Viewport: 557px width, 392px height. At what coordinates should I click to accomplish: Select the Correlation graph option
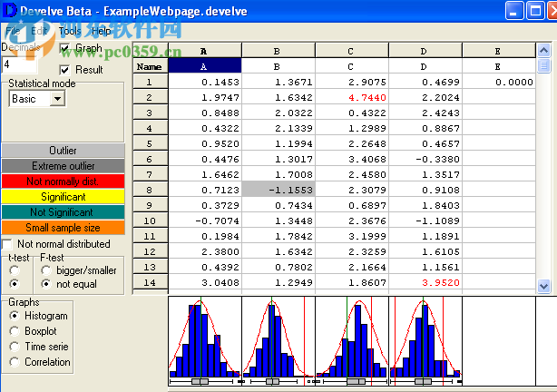point(15,362)
